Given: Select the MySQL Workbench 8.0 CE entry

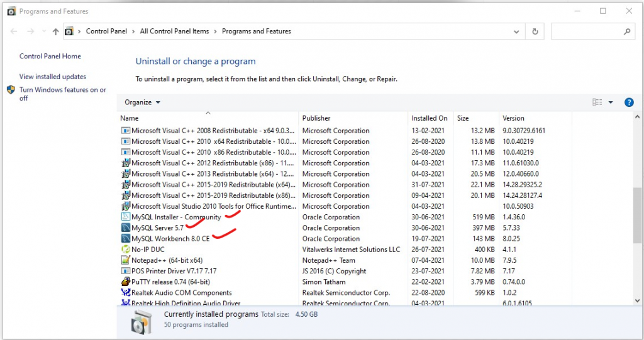Looking at the screenshot, I should (345, 239).
